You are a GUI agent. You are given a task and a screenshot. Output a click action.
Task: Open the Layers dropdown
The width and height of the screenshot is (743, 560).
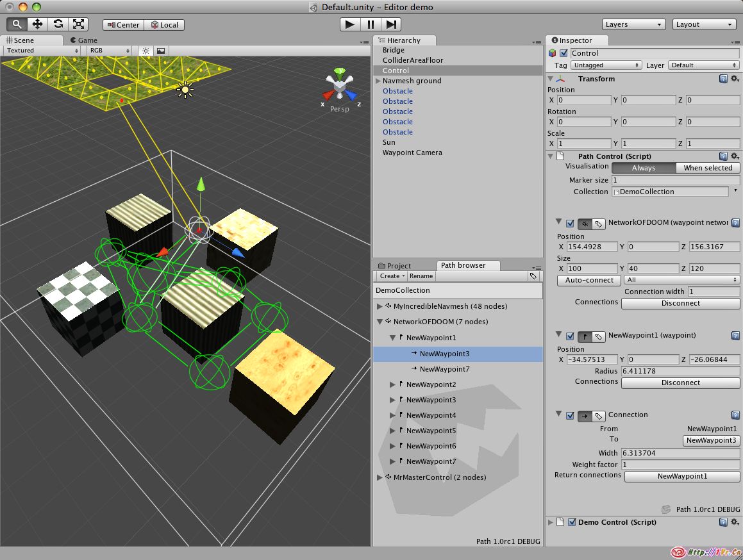click(x=634, y=24)
